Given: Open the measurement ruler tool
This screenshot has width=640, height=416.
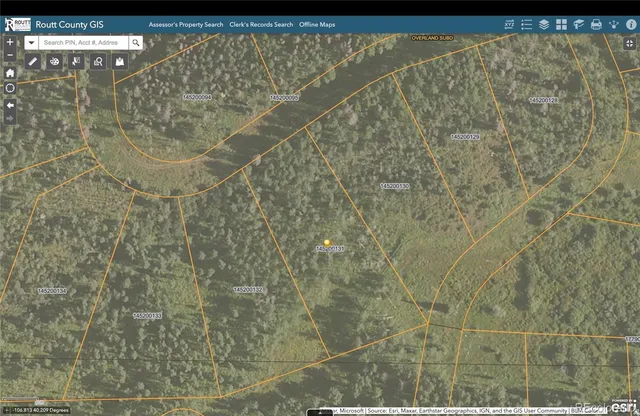Looking at the screenshot, I should tap(33, 62).
